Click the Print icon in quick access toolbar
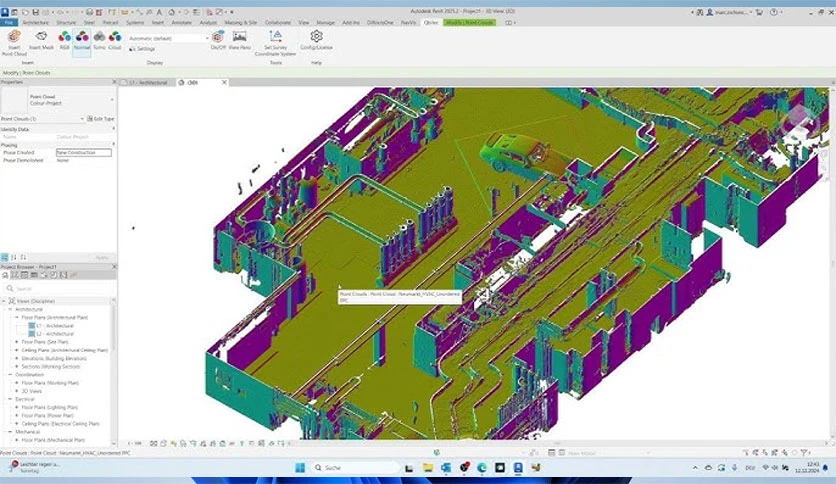 [90, 12]
